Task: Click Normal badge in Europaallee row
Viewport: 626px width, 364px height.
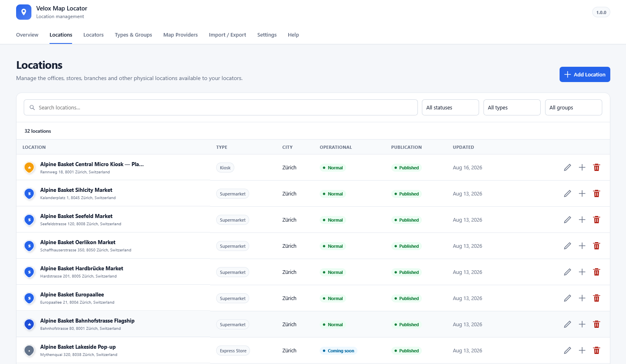Action: (333, 298)
